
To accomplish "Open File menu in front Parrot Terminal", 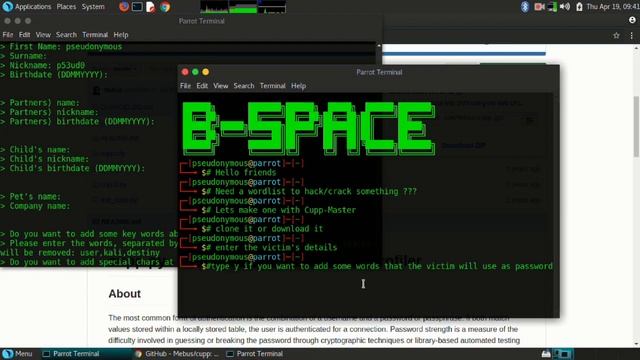I will click(x=185, y=86).
